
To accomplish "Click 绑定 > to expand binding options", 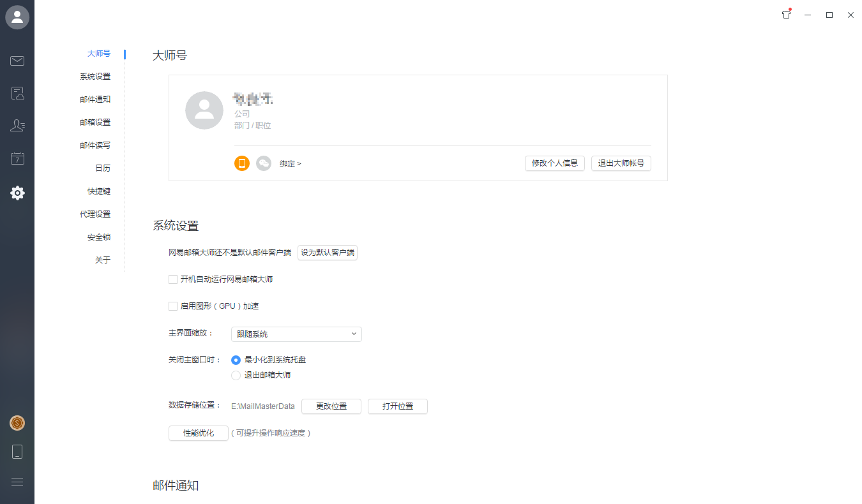I will pos(291,164).
